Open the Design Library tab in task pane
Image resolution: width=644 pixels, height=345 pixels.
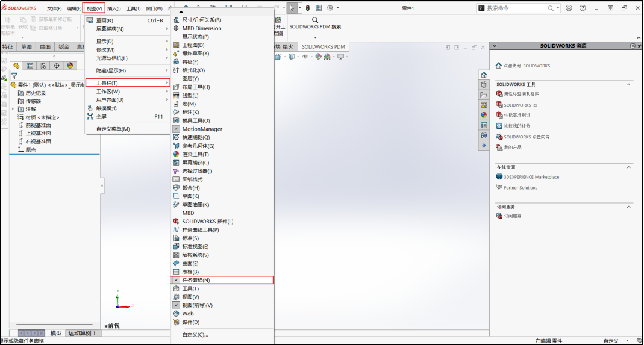pyautogui.click(x=484, y=85)
